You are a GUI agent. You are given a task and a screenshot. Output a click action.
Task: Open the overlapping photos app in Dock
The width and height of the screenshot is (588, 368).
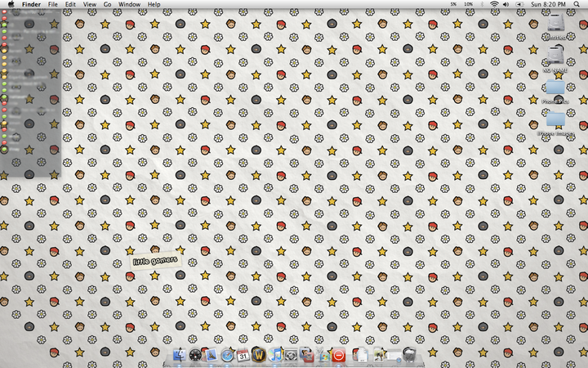coord(307,354)
